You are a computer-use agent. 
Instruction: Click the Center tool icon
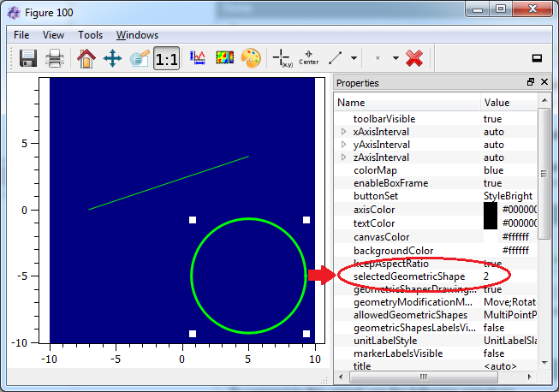pos(308,58)
